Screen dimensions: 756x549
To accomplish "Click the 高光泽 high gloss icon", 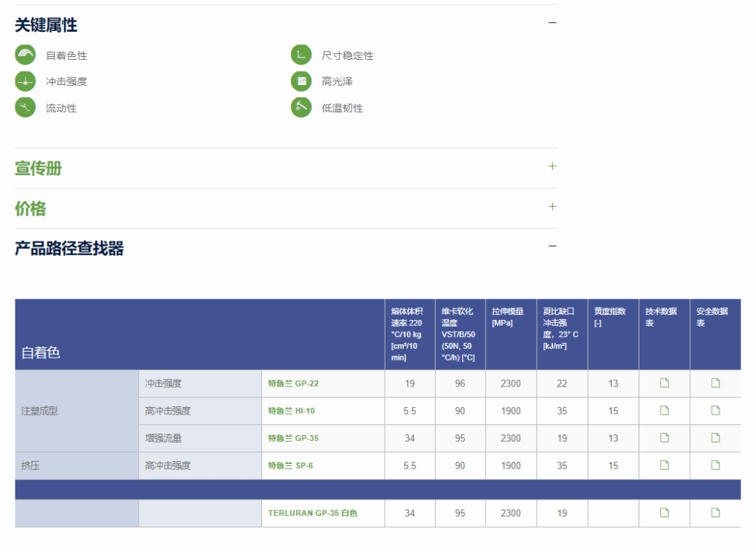I will point(301,81).
